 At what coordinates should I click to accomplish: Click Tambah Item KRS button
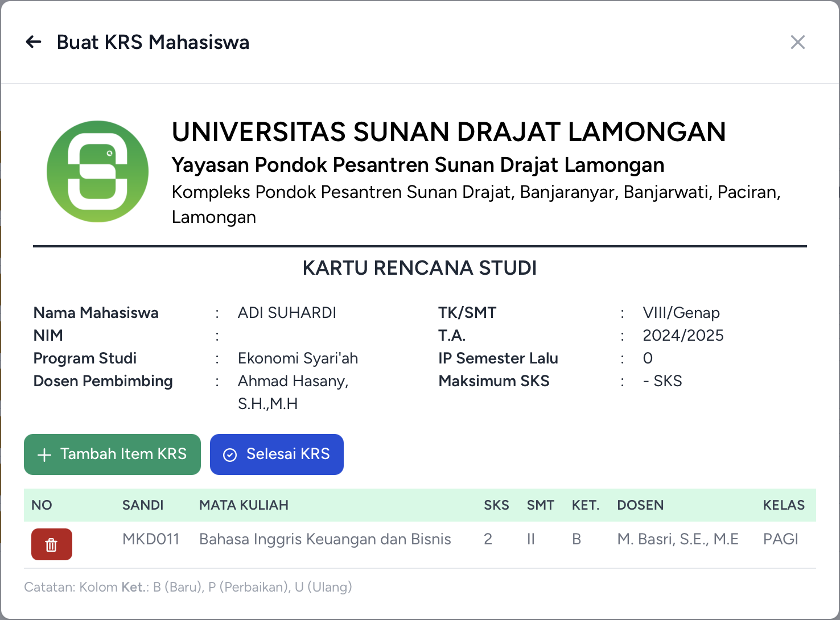pos(112,454)
